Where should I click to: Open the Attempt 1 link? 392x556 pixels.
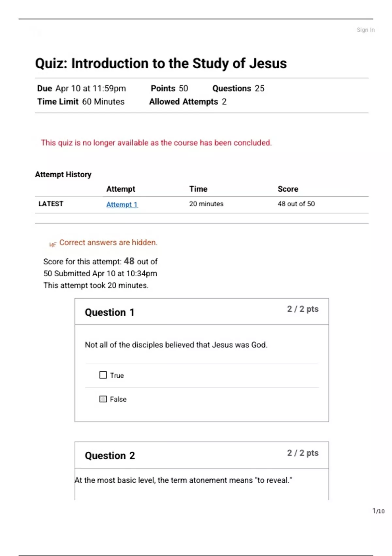coord(122,204)
